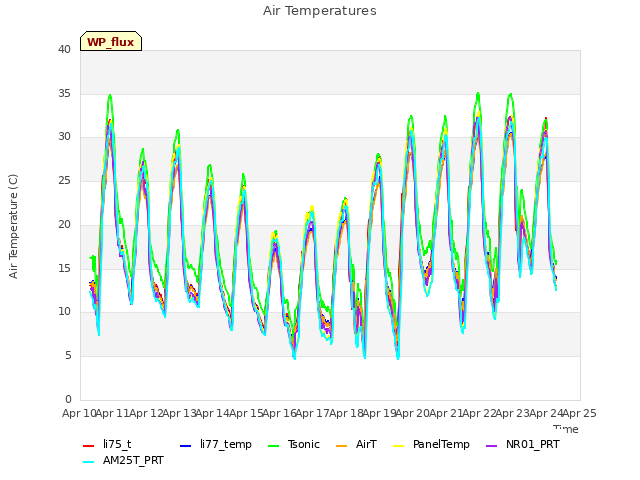
Task: Select the Tsonic legend label
Action: (x=304, y=444)
